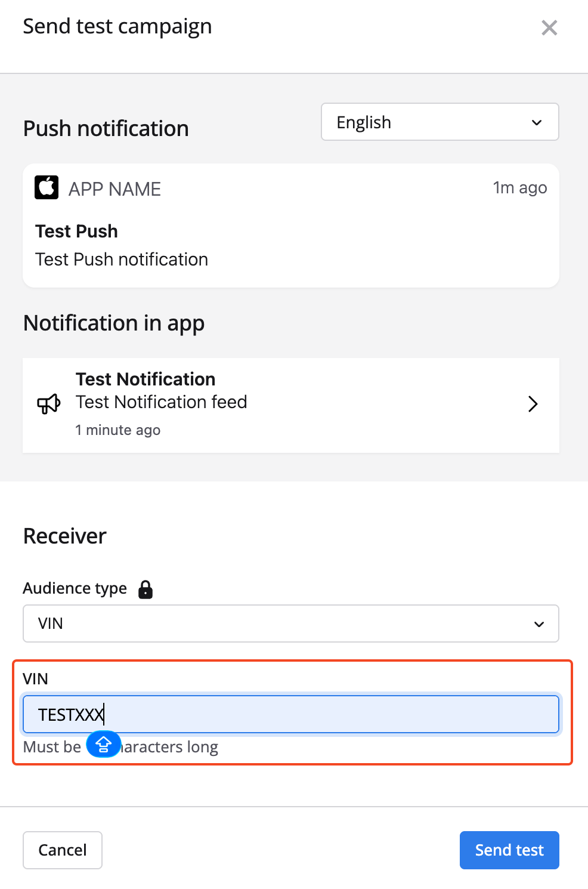Expand the Audience type VIN dropdown
Viewport: 588px width, 889px height.
[290, 623]
